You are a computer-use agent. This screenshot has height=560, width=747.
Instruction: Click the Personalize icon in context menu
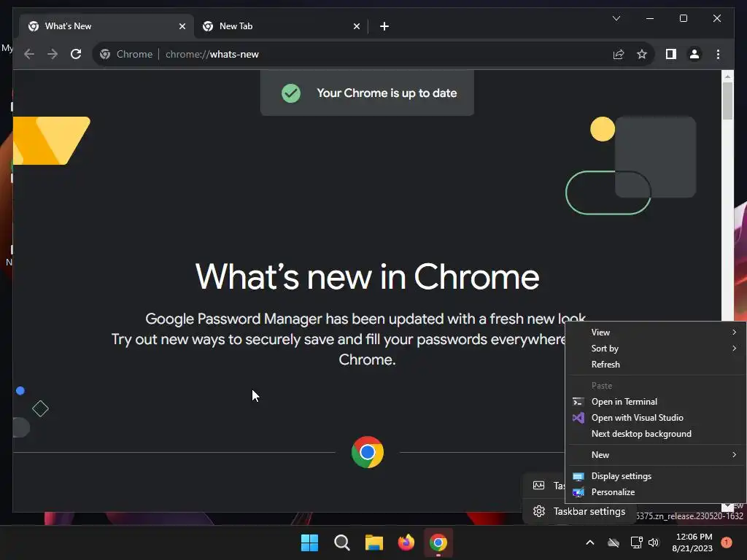(578, 492)
